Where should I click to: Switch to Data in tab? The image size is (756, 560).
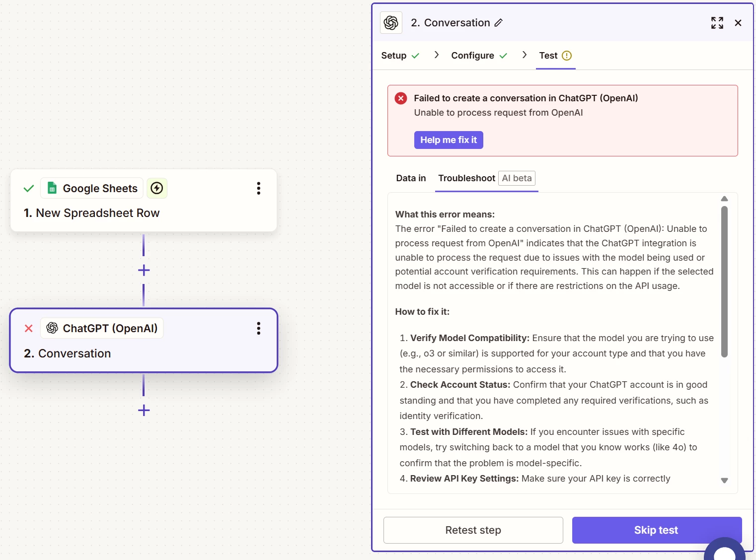[411, 178]
